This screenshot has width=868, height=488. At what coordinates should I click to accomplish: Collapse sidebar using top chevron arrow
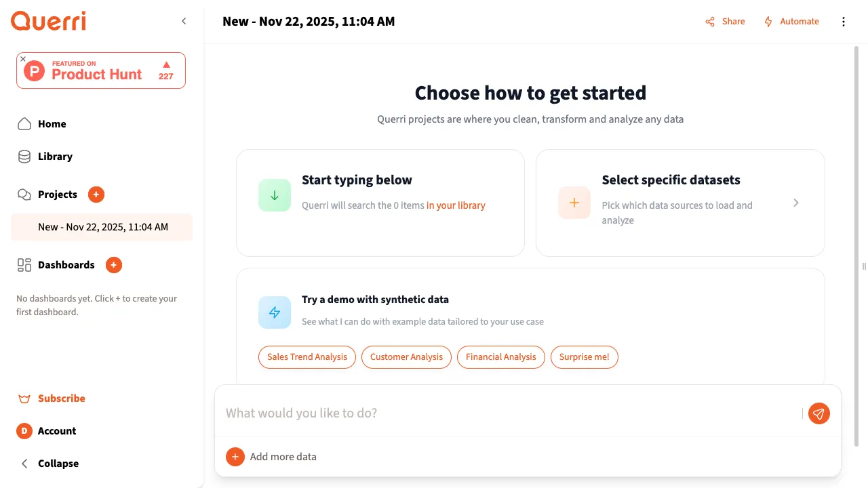point(184,22)
